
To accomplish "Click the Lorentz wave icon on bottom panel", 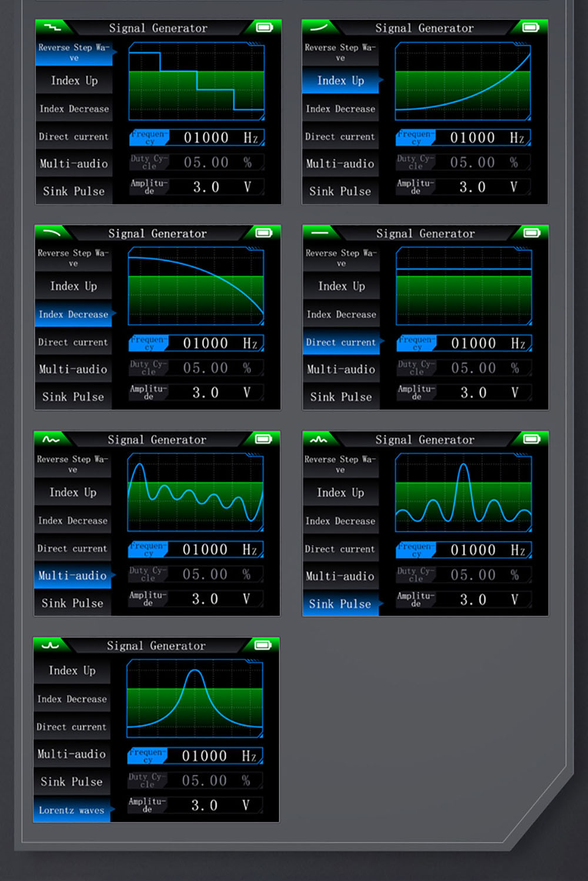I will pos(50,645).
